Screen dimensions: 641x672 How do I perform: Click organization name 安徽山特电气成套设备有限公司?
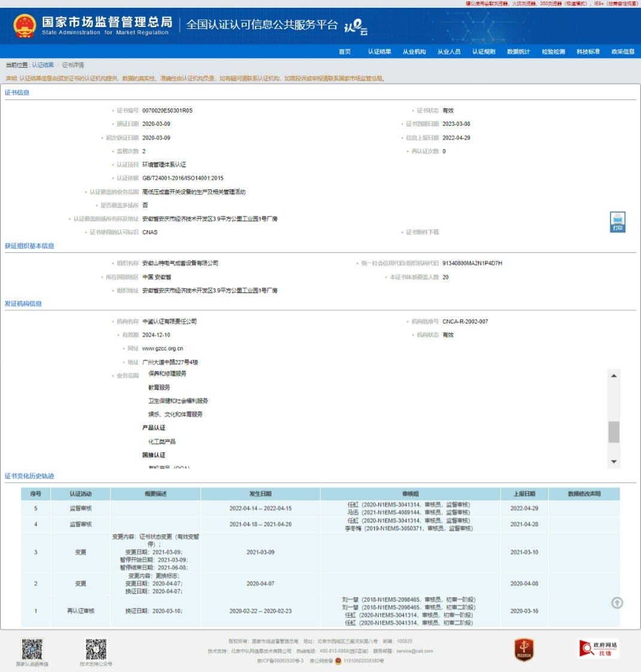point(180,263)
